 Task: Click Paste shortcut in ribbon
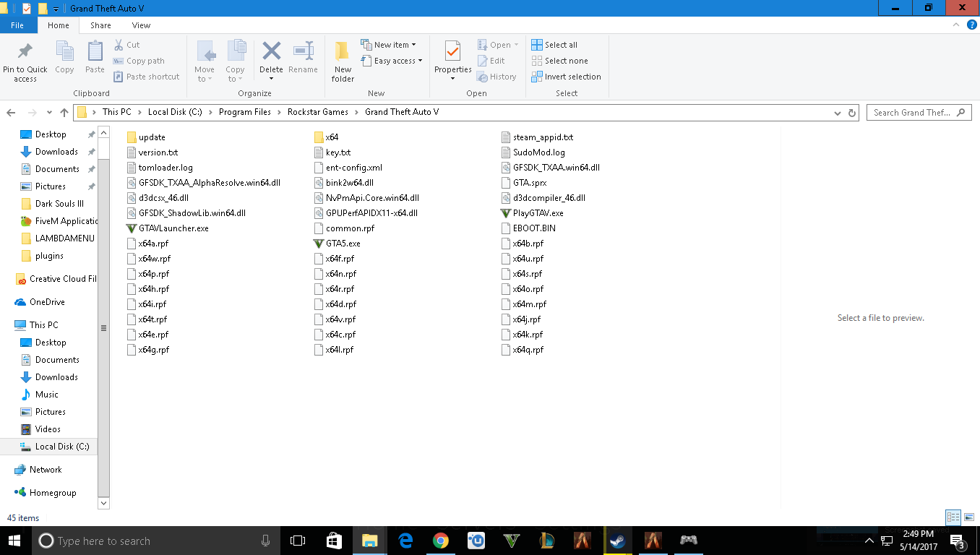(x=146, y=77)
